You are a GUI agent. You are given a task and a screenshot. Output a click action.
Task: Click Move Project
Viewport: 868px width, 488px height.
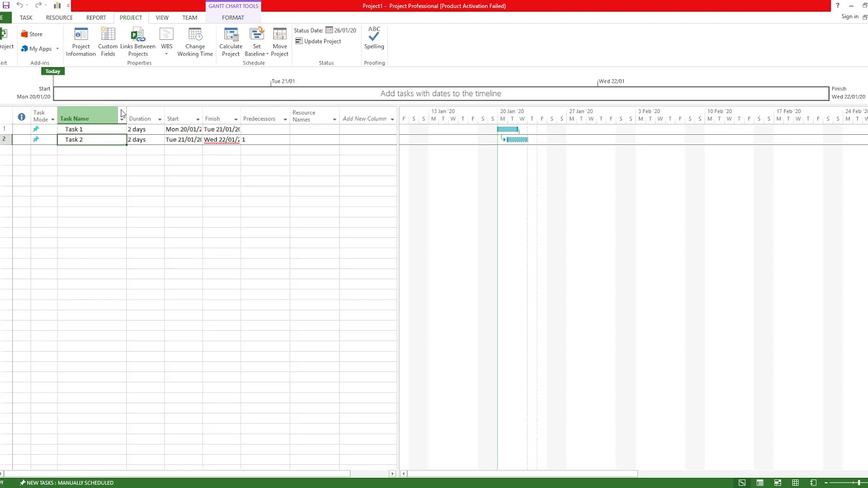click(x=279, y=42)
